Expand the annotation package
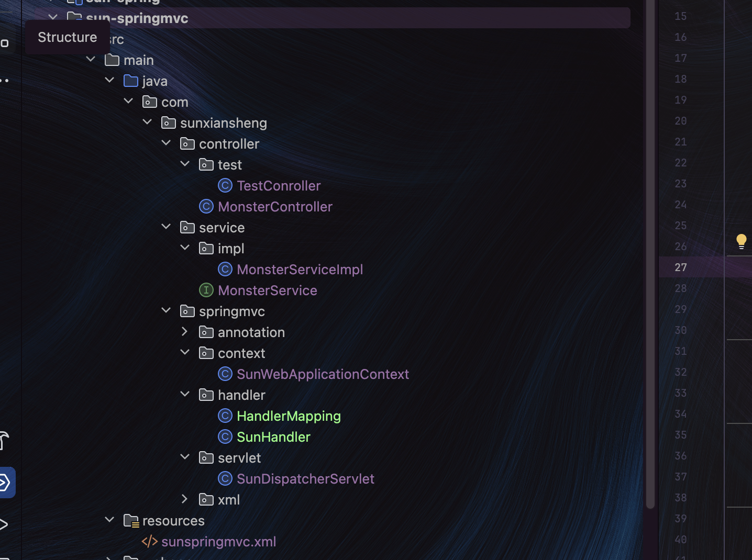Screen dimensions: 752x560 pyautogui.click(x=184, y=331)
